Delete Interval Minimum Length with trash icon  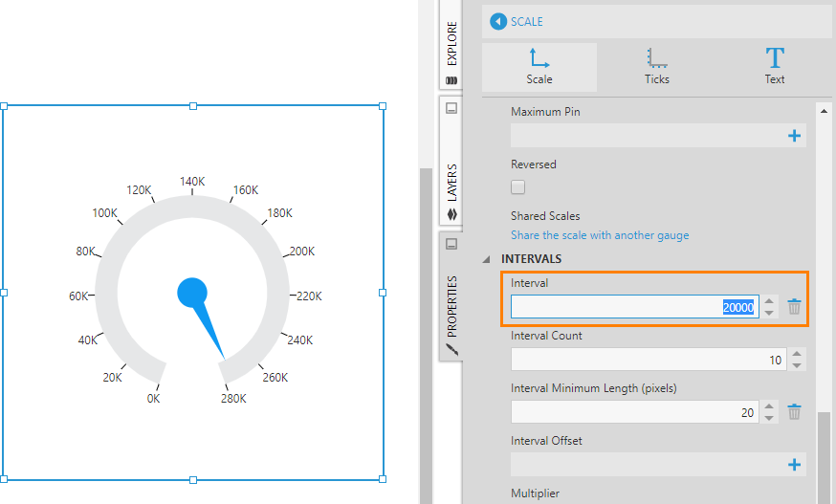(794, 412)
